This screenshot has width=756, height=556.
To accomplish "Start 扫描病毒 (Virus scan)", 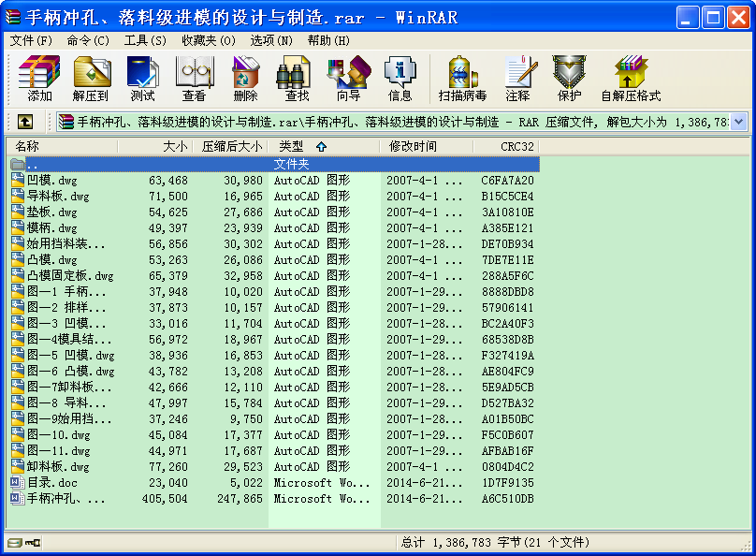I will pyautogui.click(x=463, y=78).
